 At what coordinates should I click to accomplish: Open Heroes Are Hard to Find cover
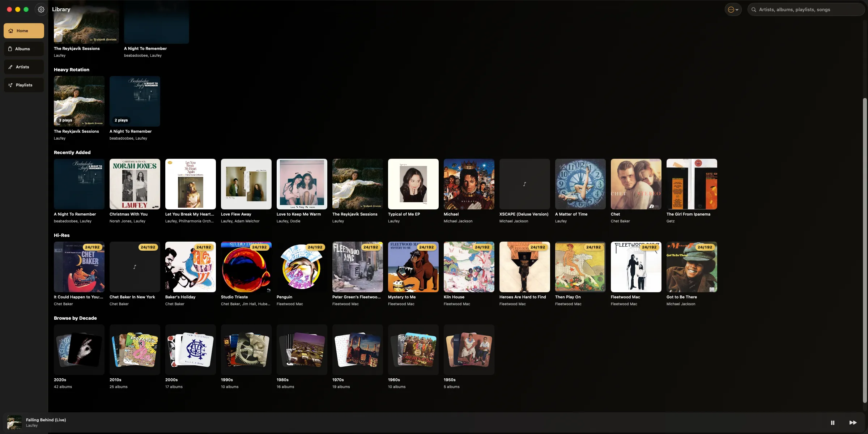pyautogui.click(x=525, y=267)
